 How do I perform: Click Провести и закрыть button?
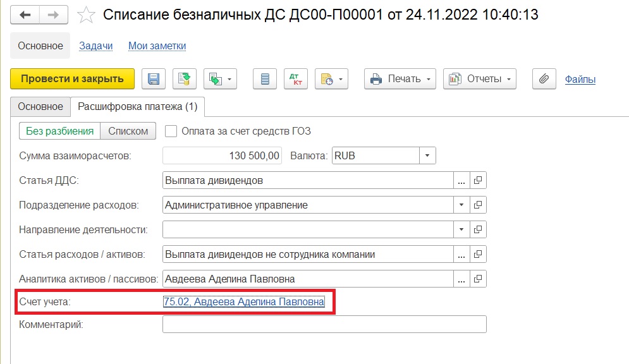pyautogui.click(x=72, y=78)
